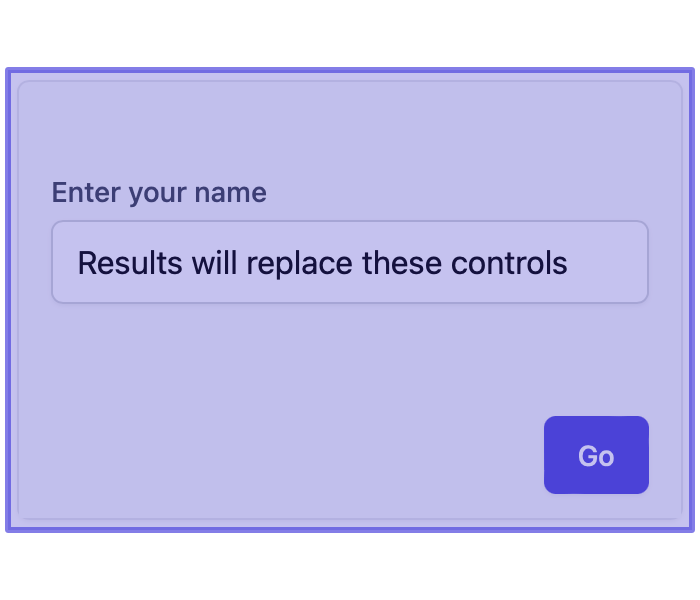Submit the form with Go
This screenshot has height=600, width=700.
coord(596,455)
